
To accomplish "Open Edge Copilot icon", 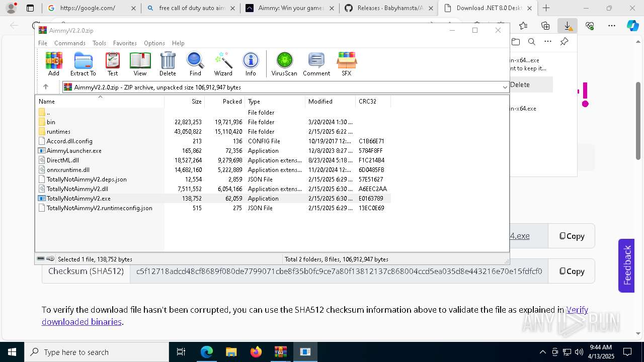I will point(632,26).
